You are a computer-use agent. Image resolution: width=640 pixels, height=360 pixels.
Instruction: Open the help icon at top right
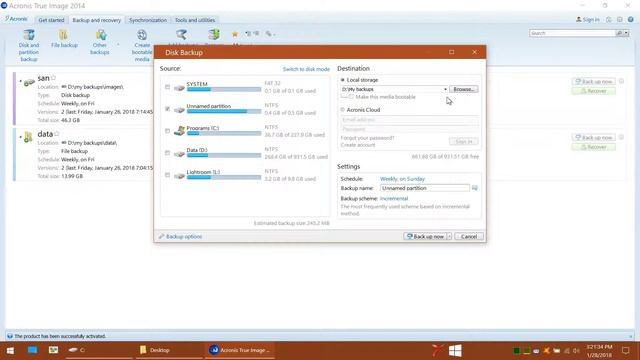(631, 20)
